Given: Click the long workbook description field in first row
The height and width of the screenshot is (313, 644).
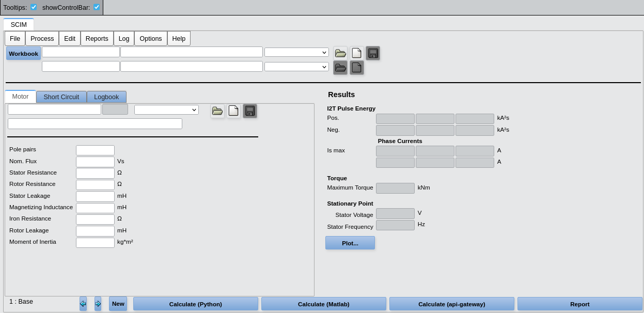Looking at the screenshot, I should [192, 52].
